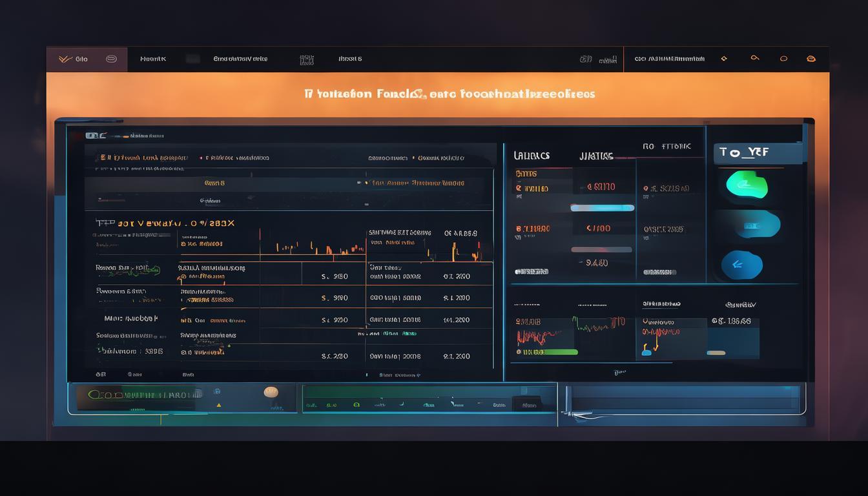
Task: Click the grid icon in the top navigation bar
Action: pyautogui.click(x=307, y=59)
